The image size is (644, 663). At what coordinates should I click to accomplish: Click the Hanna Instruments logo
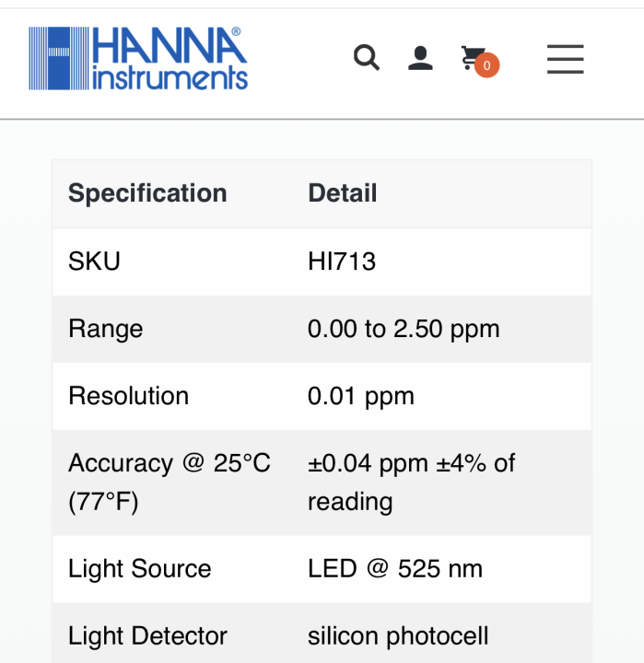pos(138,58)
